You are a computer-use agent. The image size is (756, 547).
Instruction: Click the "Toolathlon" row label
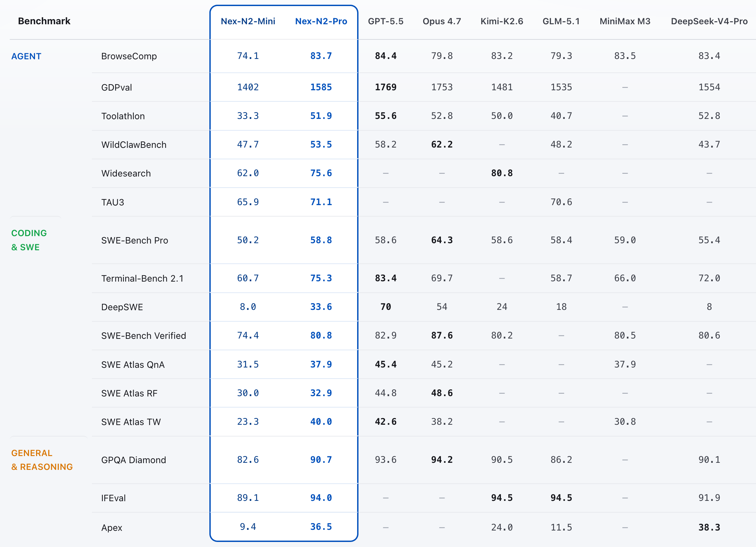click(x=123, y=116)
